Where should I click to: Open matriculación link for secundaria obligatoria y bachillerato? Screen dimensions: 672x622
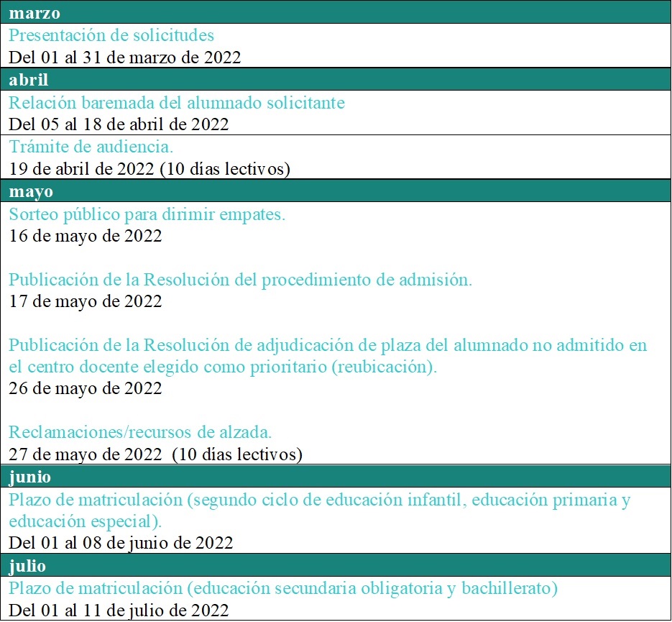(283, 588)
